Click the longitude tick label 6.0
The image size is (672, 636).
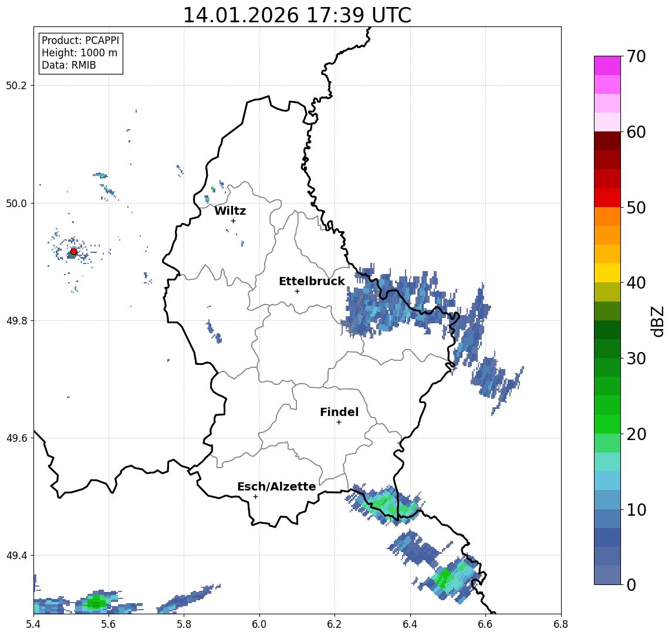tap(259, 624)
